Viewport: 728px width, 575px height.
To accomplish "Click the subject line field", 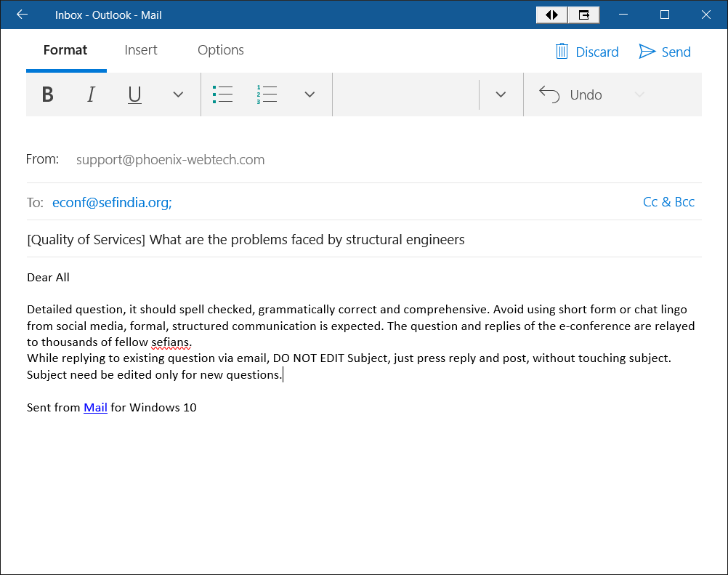I will (x=363, y=240).
